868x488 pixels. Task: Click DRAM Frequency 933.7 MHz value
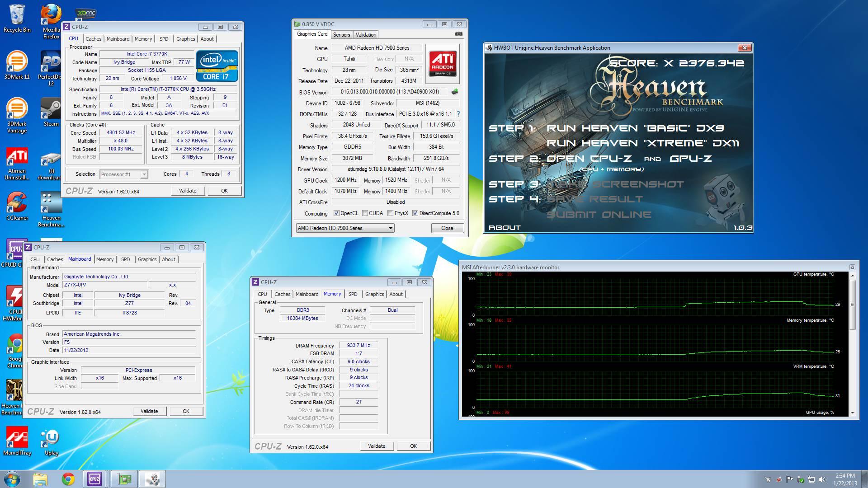tap(359, 345)
